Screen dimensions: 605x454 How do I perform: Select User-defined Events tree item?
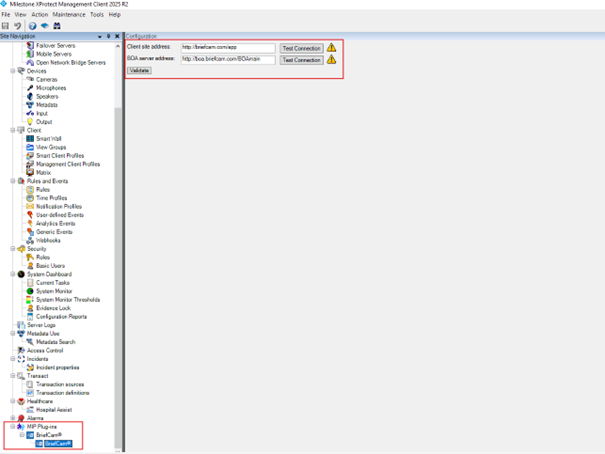[60, 215]
